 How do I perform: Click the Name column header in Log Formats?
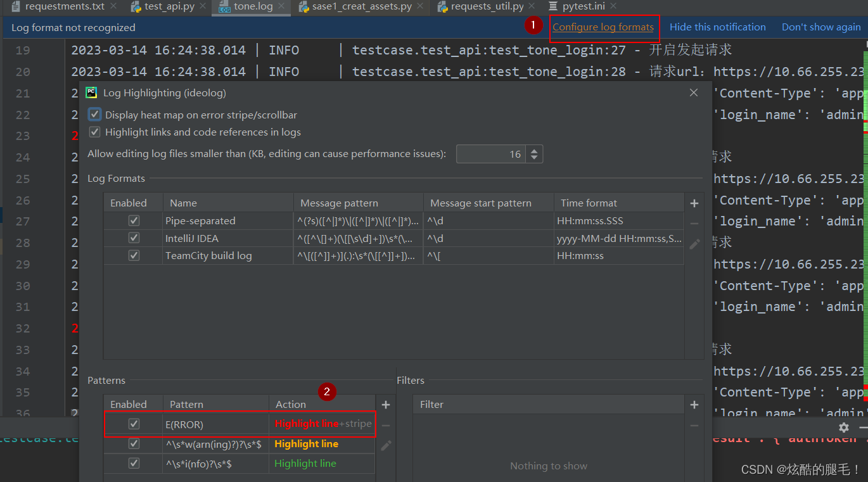point(228,203)
